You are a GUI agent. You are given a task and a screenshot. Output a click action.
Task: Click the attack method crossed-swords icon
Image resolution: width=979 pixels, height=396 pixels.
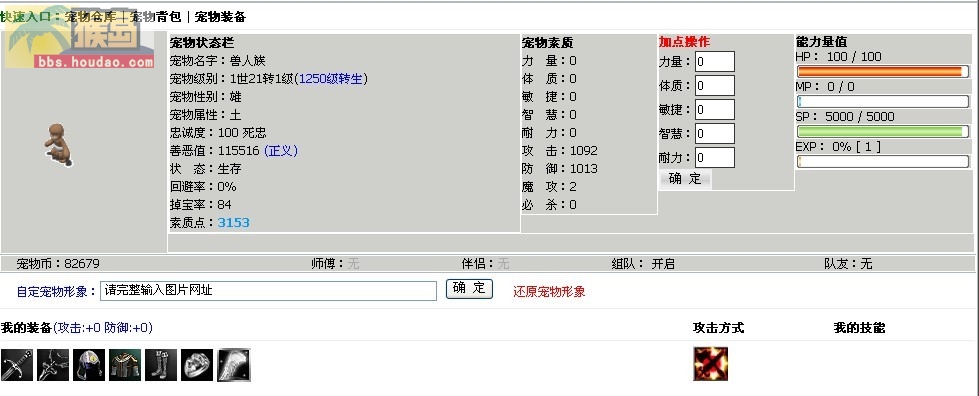(x=711, y=364)
